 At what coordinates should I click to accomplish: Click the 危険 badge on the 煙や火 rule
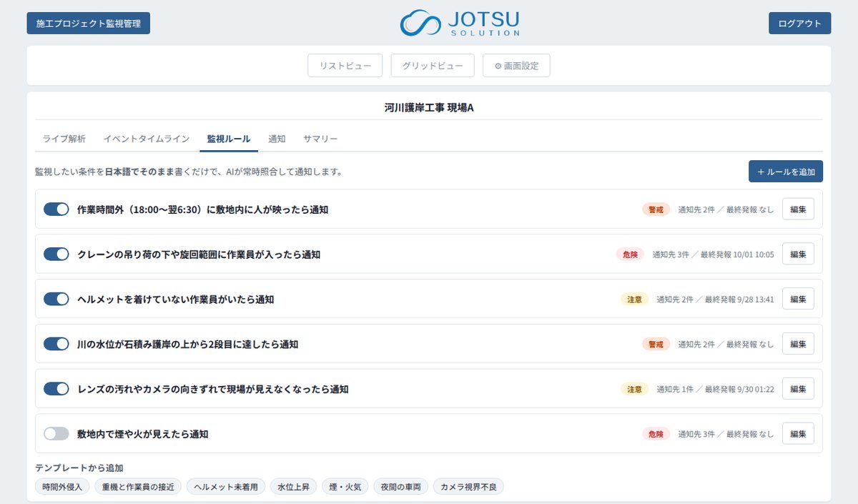[x=656, y=434]
